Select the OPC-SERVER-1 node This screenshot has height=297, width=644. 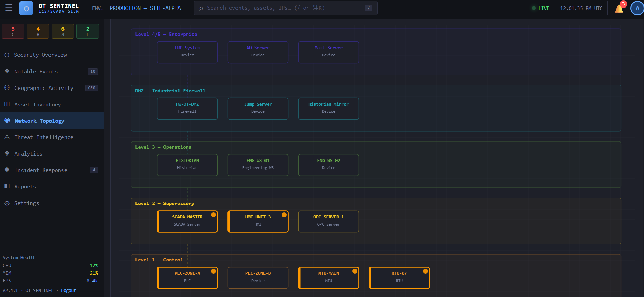329,221
